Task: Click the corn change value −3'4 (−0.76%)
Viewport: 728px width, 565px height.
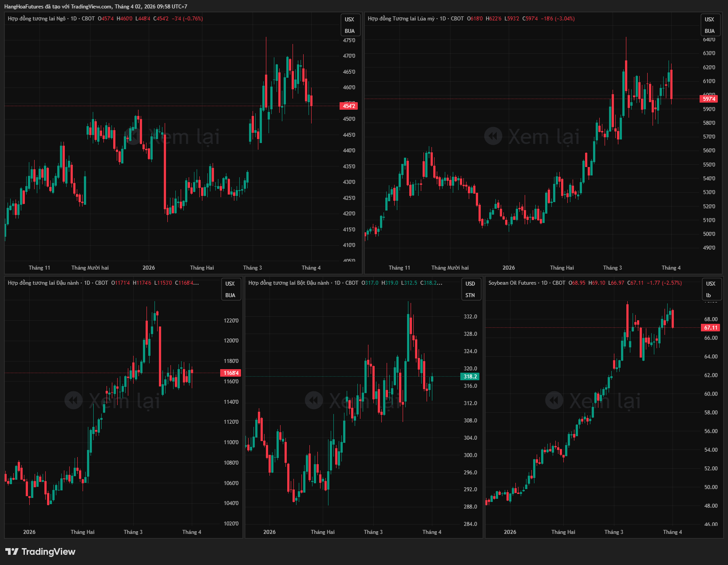Action: pyautogui.click(x=187, y=19)
